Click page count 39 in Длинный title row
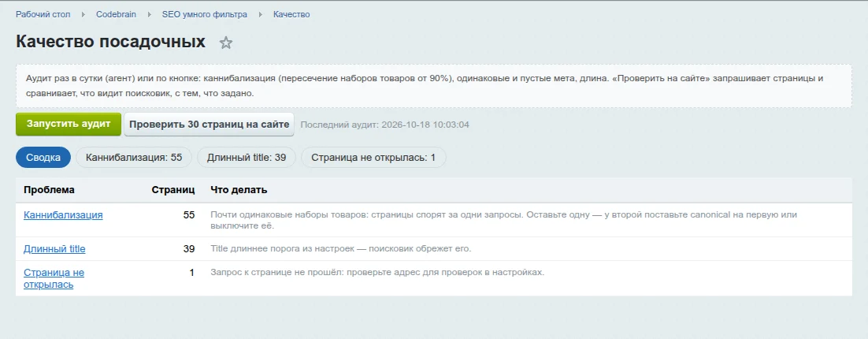This screenshot has width=868, height=339. click(189, 248)
